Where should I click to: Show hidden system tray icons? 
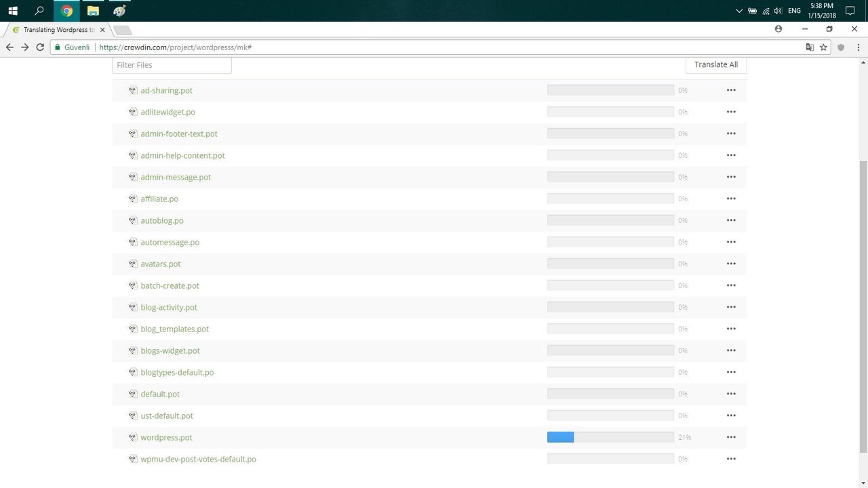click(x=739, y=11)
